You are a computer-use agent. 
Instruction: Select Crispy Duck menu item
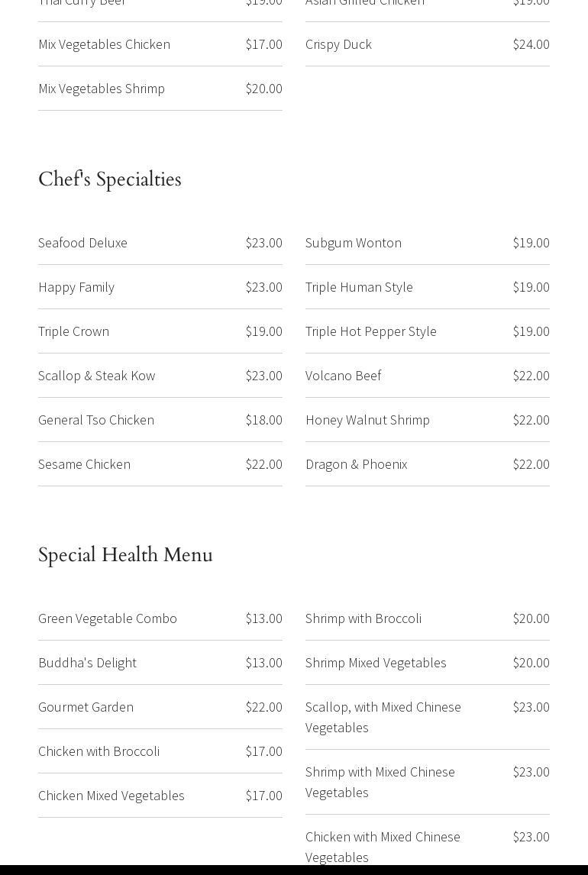(338, 44)
